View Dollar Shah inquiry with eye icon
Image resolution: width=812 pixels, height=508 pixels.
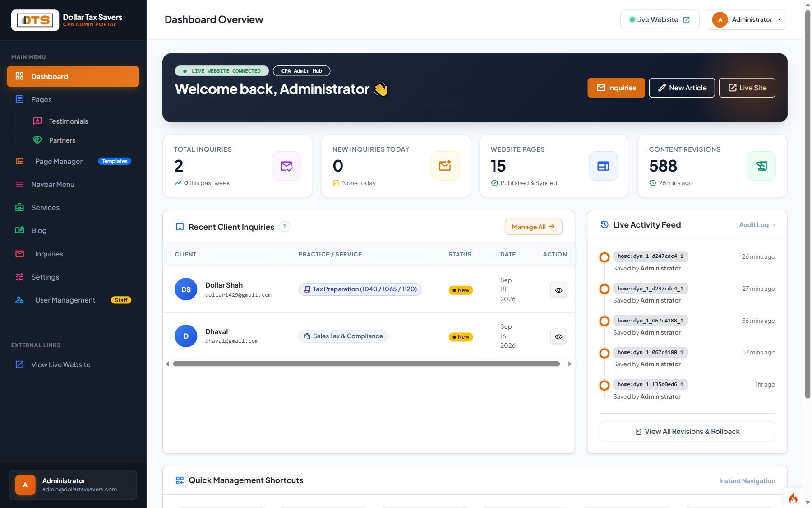(x=558, y=290)
